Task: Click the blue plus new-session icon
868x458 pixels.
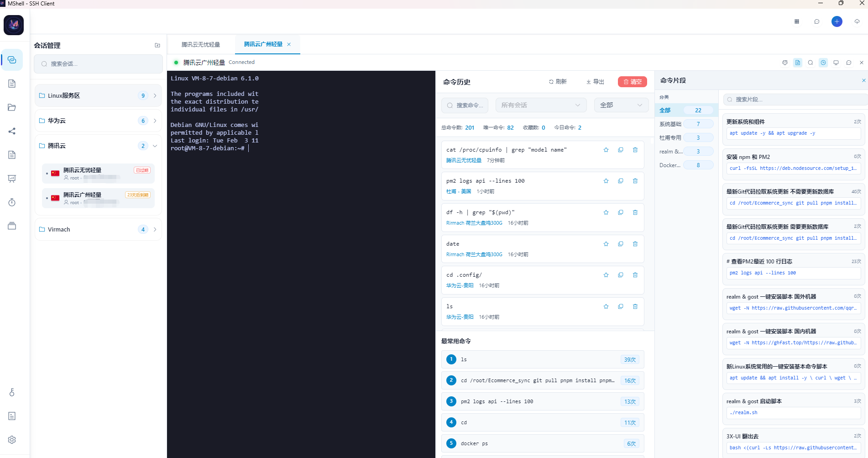Action: point(837,21)
